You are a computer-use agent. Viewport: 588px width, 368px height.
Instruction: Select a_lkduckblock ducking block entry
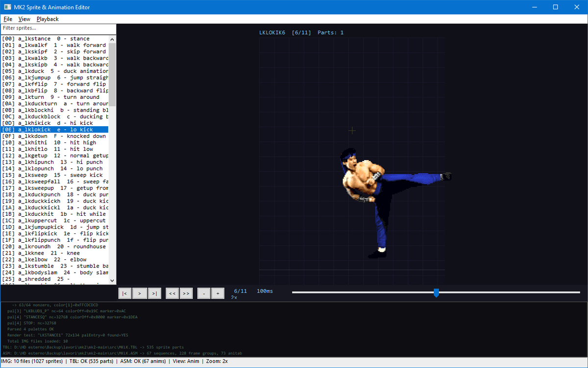pos(55,116)
